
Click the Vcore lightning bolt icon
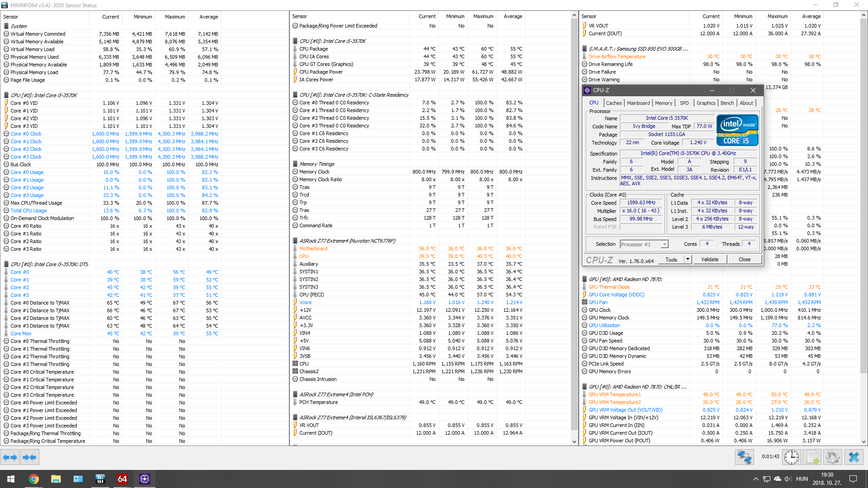point(295,302)
